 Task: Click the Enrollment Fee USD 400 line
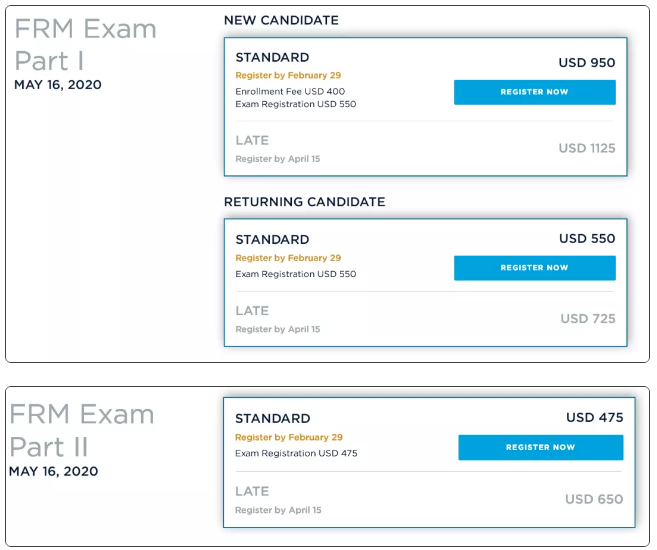(290, 91)
